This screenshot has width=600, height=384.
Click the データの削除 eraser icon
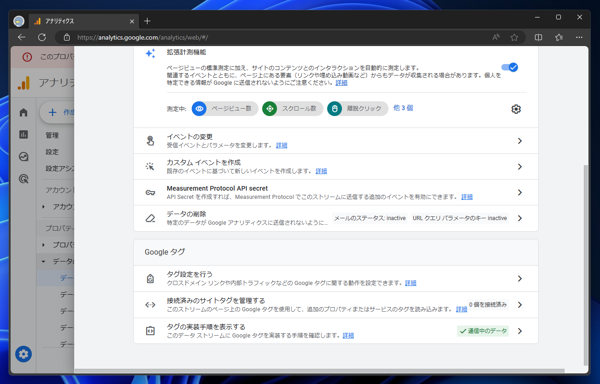pyautogui.click(x=150, y=218)
